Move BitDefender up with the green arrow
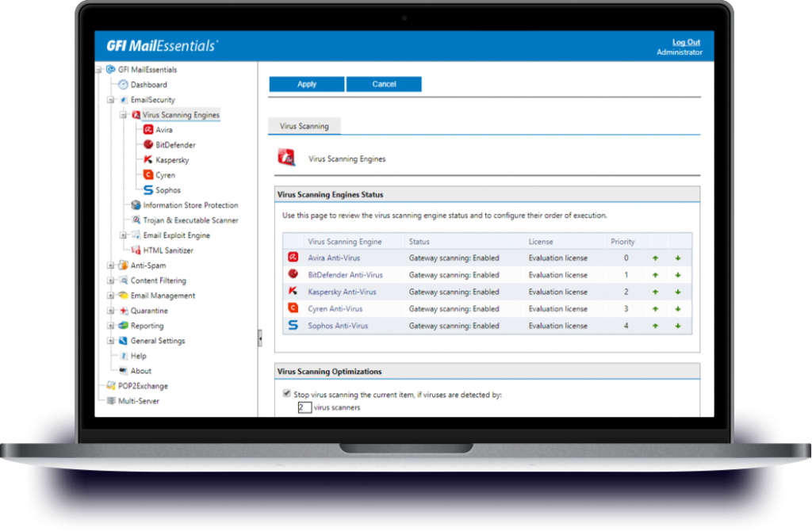The height and width of the screenshot is (531, 812). point(656,273)
